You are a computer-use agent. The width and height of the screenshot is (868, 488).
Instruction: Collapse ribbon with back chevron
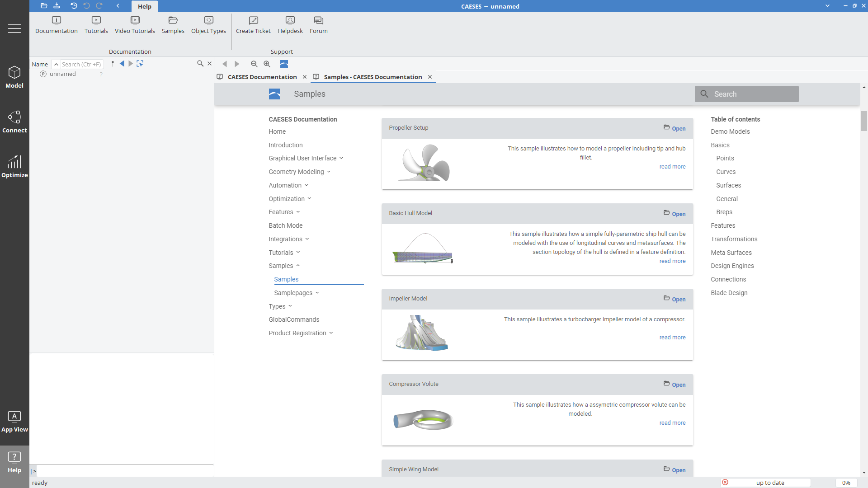118,6
